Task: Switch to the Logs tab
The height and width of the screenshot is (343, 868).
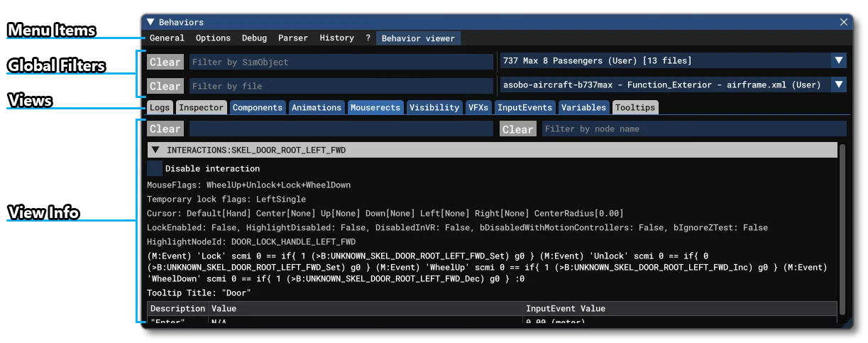Action: pos(160,107)
